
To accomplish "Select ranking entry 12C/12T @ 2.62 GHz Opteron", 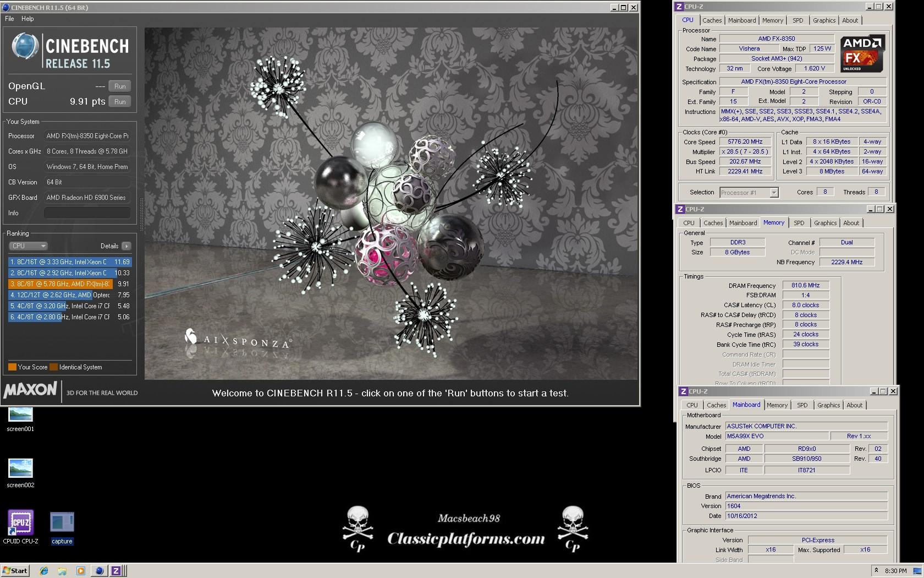I will pyautogui.click(x=69, y=295).
